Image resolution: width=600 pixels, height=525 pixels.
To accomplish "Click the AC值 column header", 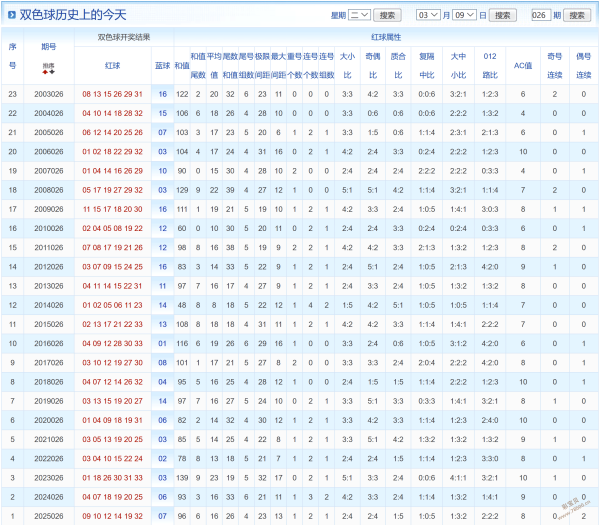I will tap(522, 64).
